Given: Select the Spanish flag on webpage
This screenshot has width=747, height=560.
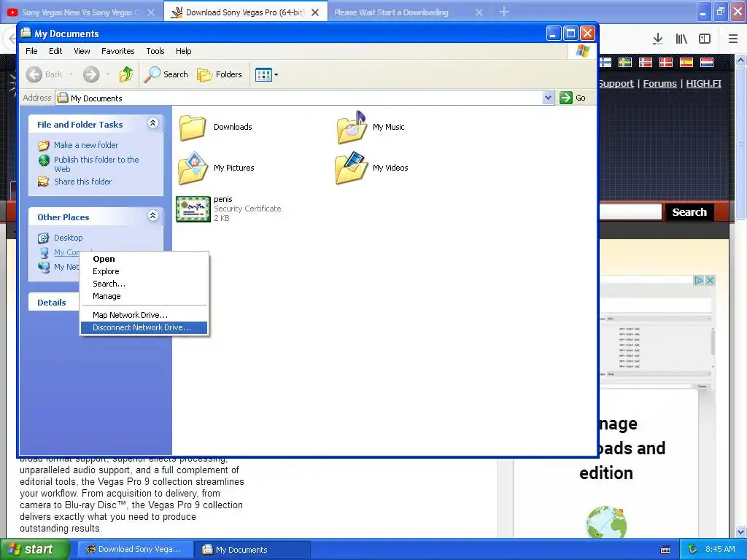Looking at the screenshot, I should (x=686, y=62).
